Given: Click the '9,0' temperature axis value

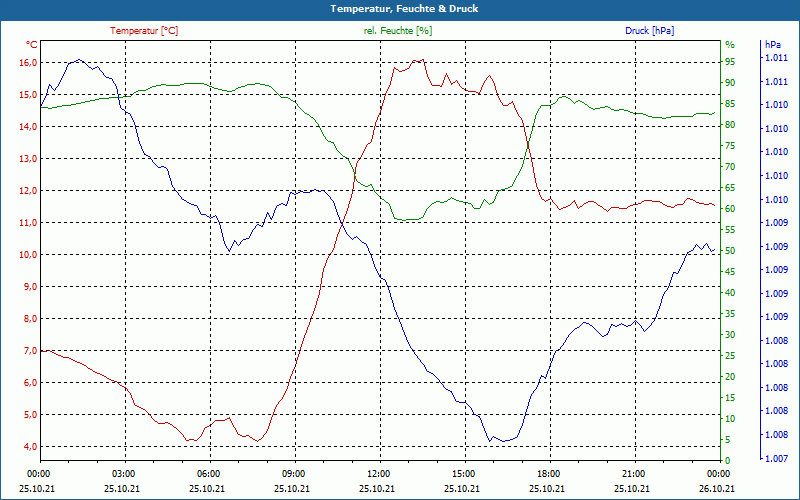Looking at the screenshot, I should [30, 287].
